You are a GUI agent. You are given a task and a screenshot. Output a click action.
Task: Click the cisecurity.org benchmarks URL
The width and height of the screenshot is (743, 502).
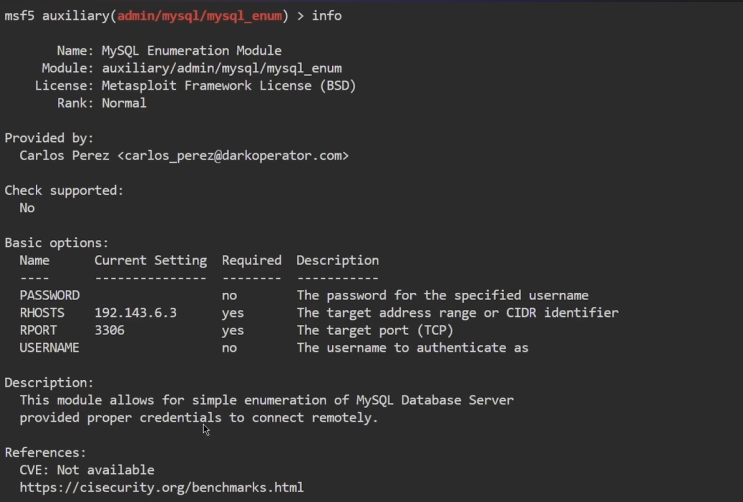pyautogui.click(x=161, y=487)
